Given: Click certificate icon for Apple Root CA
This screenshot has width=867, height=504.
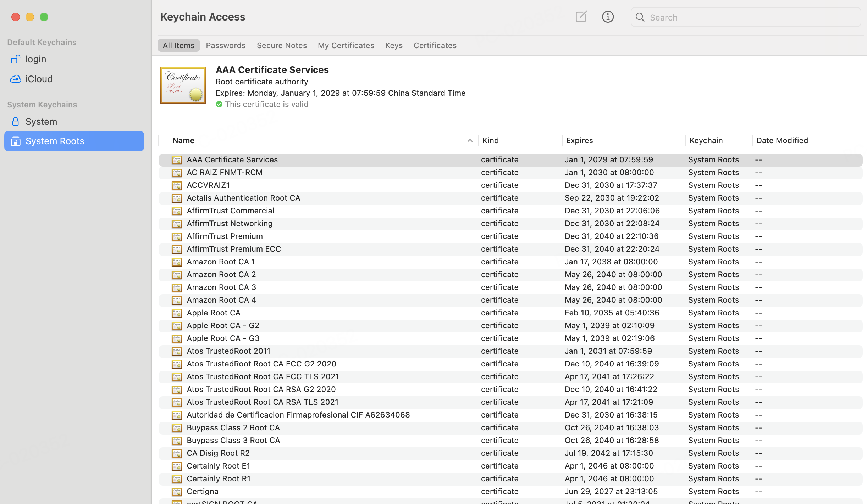Looking at the screenshot, I should point(177,313).
